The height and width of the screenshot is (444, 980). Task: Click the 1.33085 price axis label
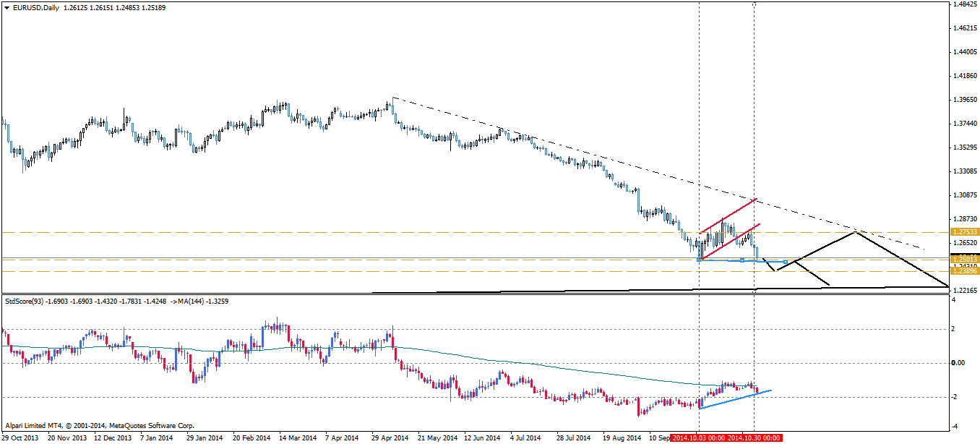point(965,171)
